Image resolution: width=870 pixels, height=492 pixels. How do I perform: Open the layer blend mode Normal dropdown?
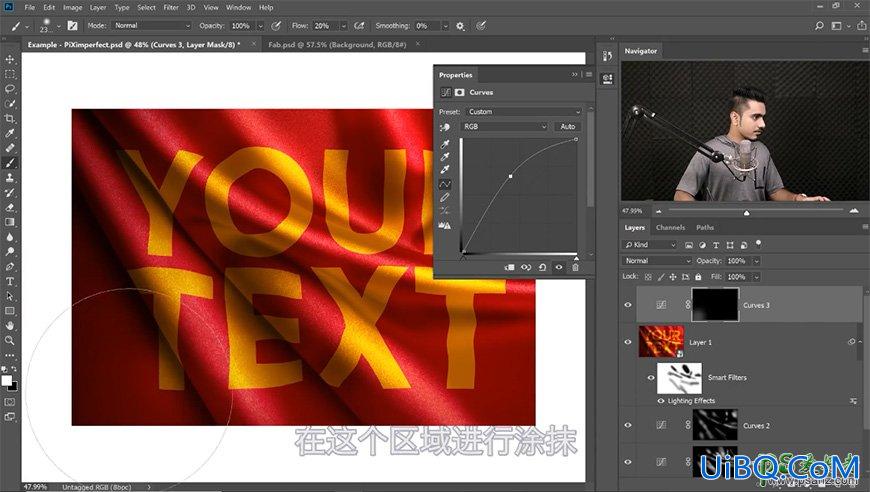[656, 261]
